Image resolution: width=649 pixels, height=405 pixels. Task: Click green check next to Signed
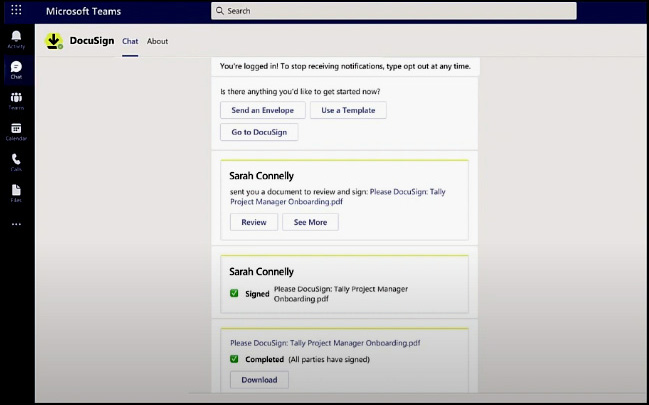(x=234, y=294)
